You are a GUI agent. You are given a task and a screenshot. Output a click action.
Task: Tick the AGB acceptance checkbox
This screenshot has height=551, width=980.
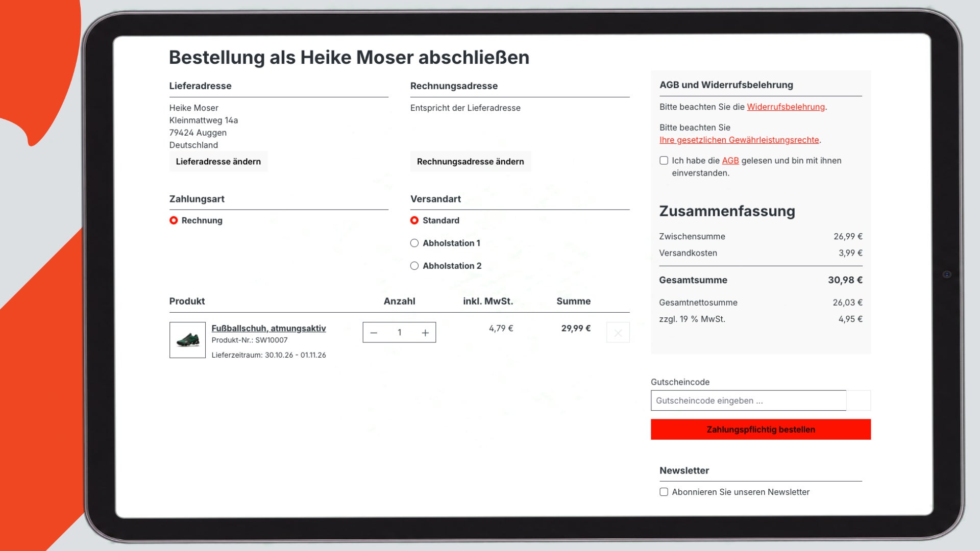pyautogui.click(x=664, y=160)
